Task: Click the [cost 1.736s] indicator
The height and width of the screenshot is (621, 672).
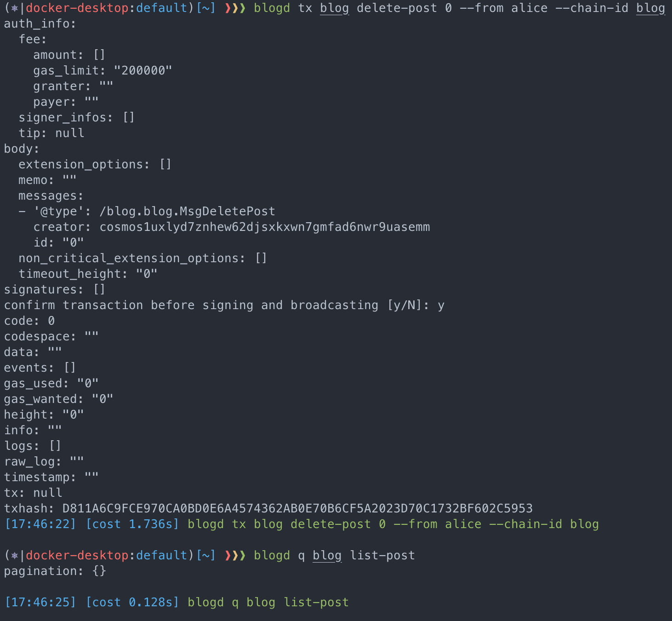Action: (132, 524)
